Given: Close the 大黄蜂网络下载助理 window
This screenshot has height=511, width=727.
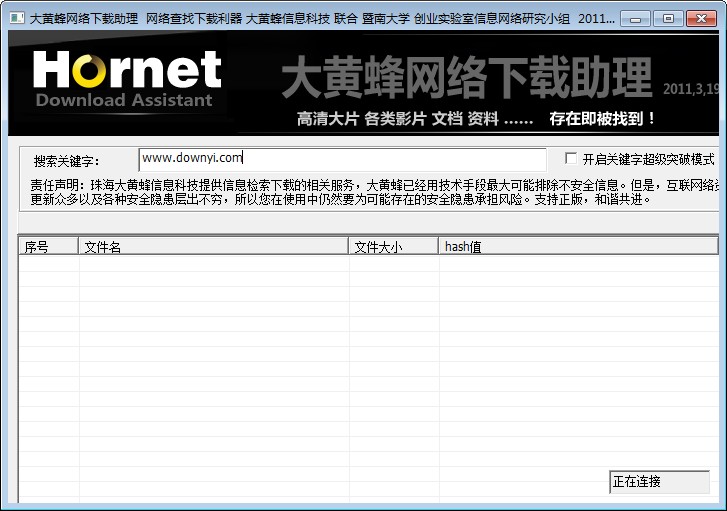Looking at the screenshot, I should click(701, 19).
